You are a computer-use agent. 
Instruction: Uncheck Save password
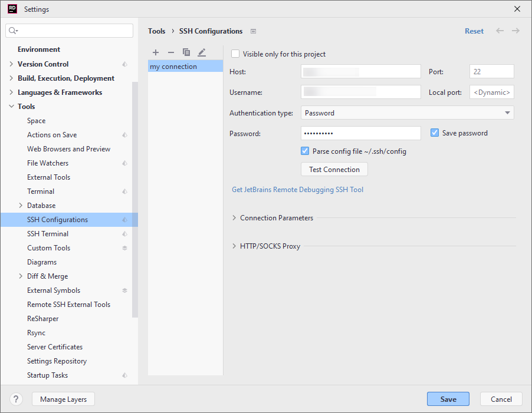(435, 133)
